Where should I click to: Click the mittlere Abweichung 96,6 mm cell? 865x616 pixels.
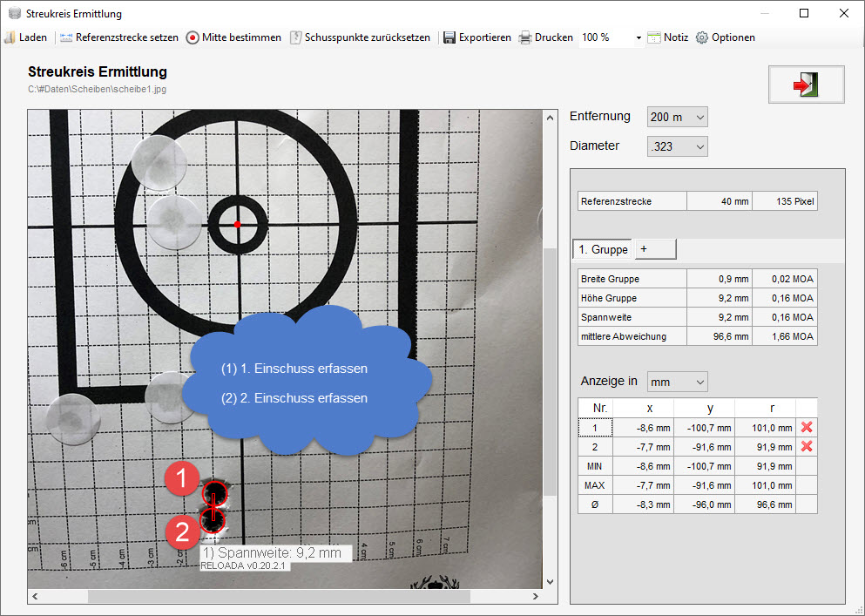720,336
